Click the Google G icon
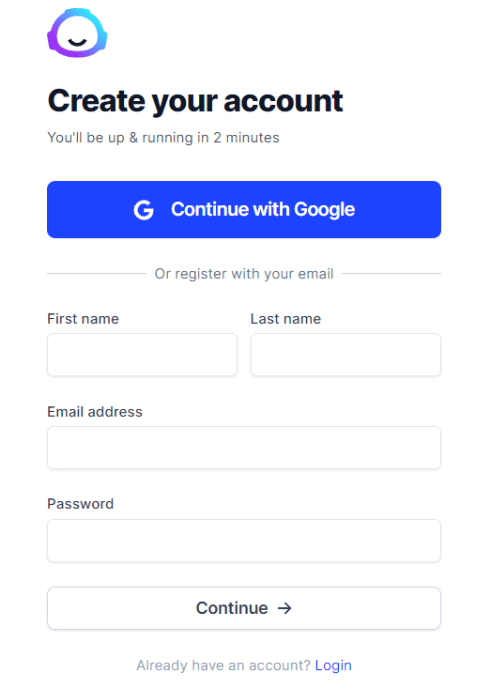The height and width of the screenshot is (690, 501). pos(144,210)
